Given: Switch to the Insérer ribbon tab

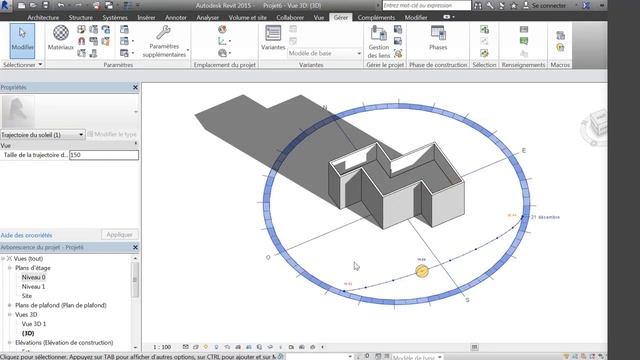Looking at the screenshot, I should pyautogui.click(x=146, y=18).
